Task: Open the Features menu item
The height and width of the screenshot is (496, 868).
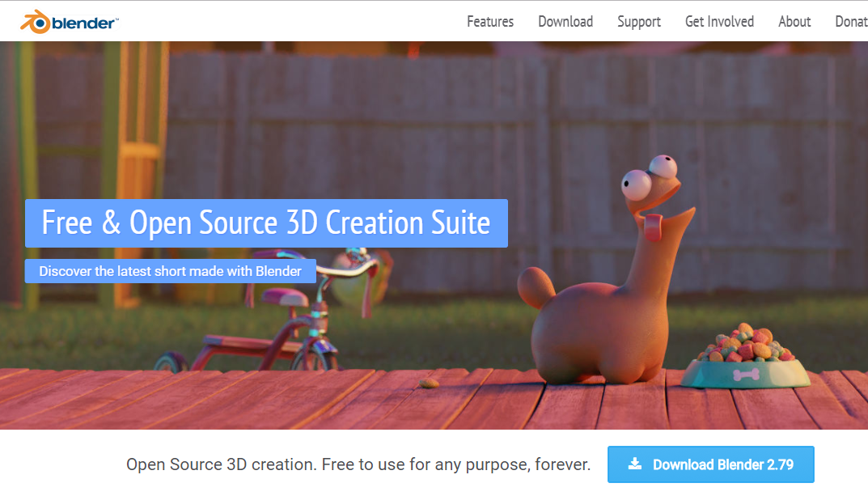Action: [490, 22]
